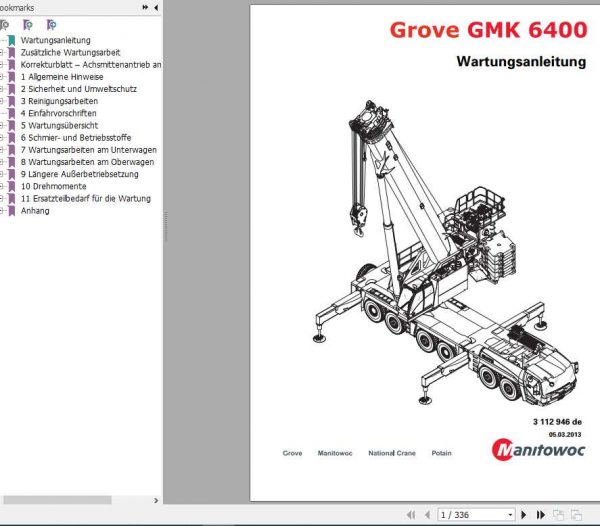Expand the 10 Drehmomente node
Image resolution: width=600 pixels, height=526 pixels.
[x=2, y=187]
